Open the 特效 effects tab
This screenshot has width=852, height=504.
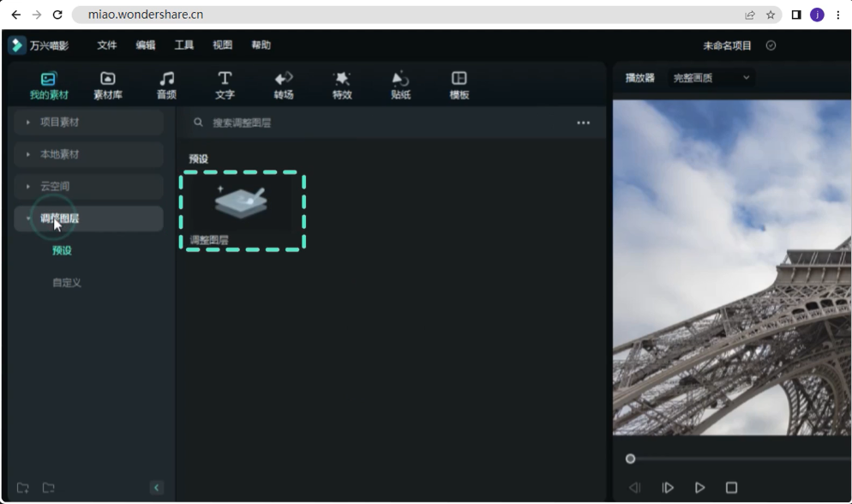[x=342, y=86]
